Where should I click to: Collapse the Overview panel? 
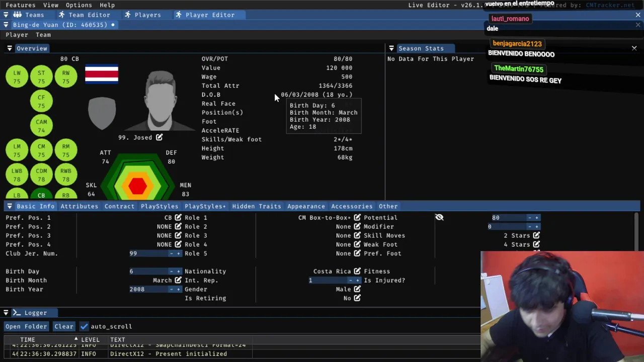[10, 49]
